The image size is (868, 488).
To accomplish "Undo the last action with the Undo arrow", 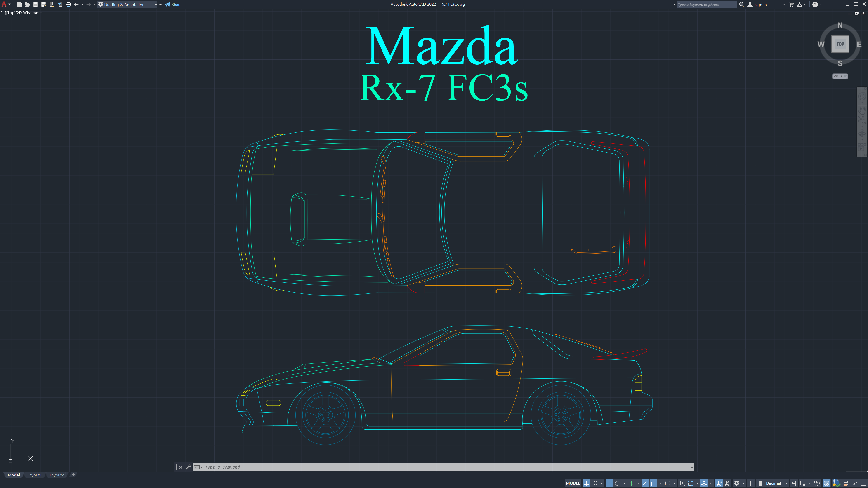I will pos(76,4).
